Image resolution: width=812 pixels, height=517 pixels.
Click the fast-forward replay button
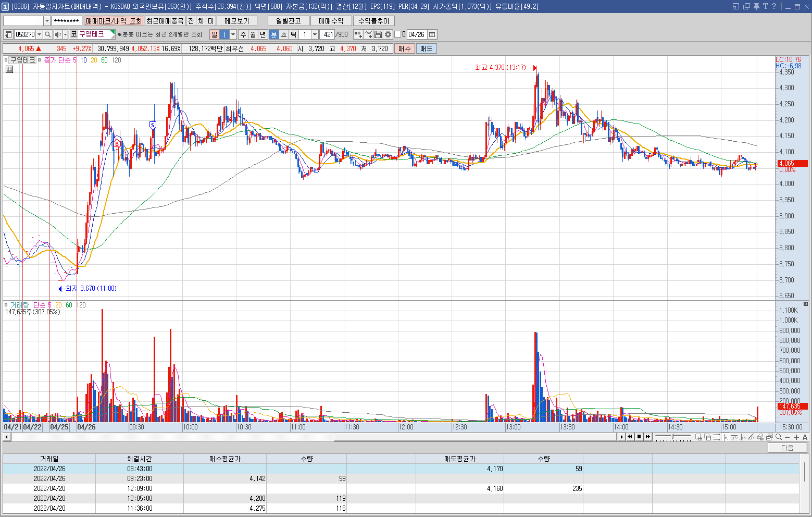(x=648, y=437)
